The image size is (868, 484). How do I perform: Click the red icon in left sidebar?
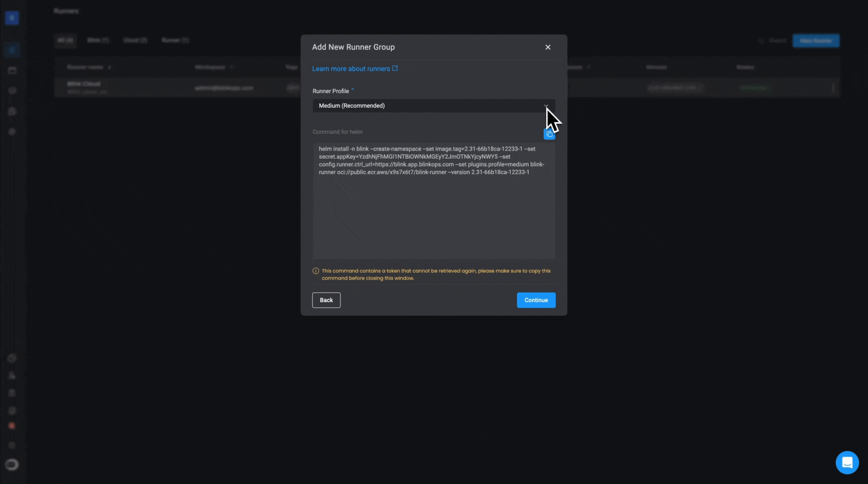coord(12,426)
